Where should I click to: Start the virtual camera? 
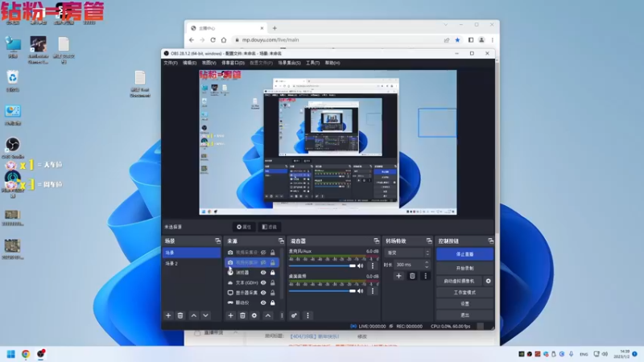tap(459, 281)
